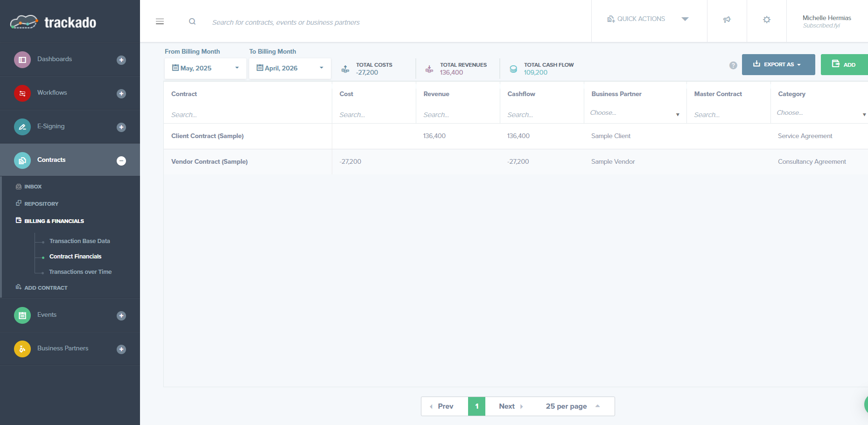Click the Add Contract icon
This screenshot has width=868, height=425.
(19, 287)
